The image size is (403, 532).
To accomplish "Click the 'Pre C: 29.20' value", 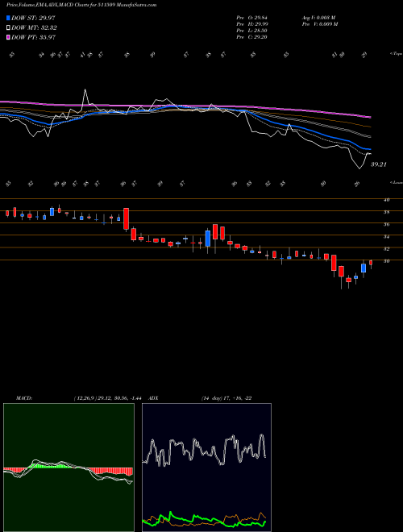I will pyautogui.click(x=252, y=37).
